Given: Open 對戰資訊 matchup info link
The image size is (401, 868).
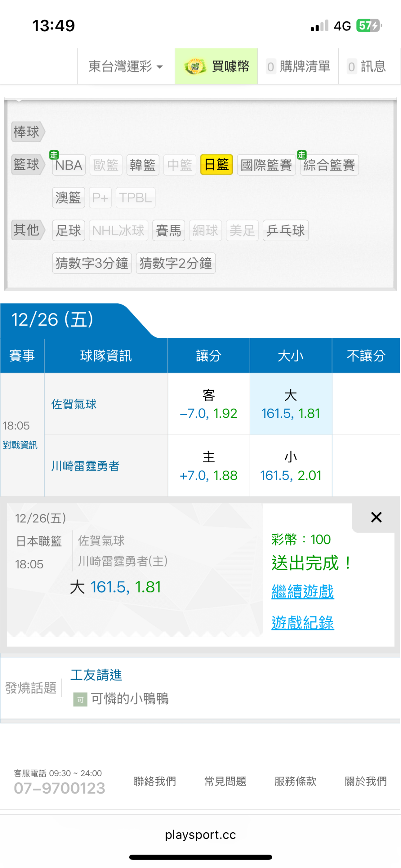Looking at the screenshot, I should (x=20, y=445).
